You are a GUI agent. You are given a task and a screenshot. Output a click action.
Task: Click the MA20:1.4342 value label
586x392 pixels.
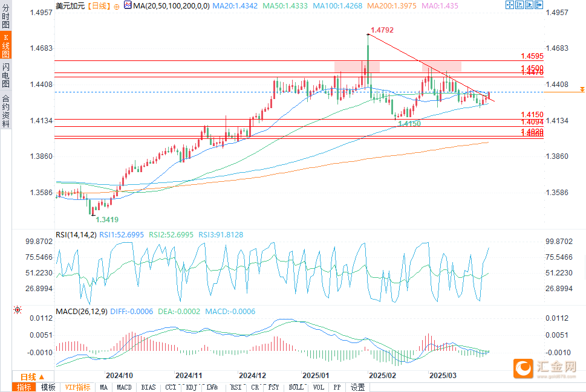click(x=235, y=6)
